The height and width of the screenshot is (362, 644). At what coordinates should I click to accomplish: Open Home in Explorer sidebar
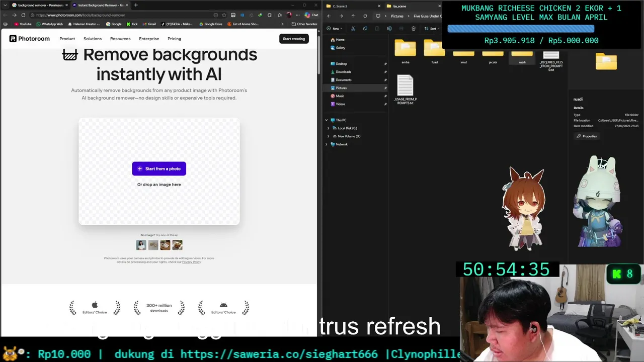(338, 40)
